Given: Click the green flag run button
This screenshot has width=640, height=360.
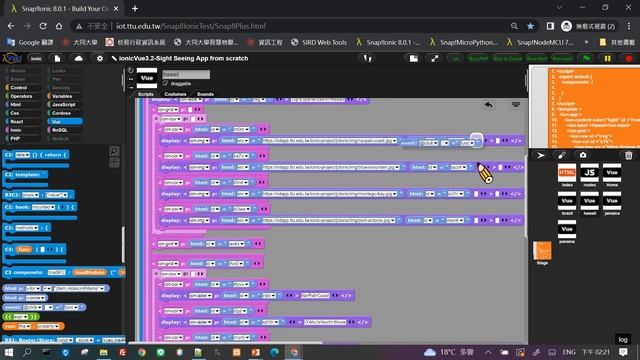Looking at the screenshot, I should click(587, 58).
